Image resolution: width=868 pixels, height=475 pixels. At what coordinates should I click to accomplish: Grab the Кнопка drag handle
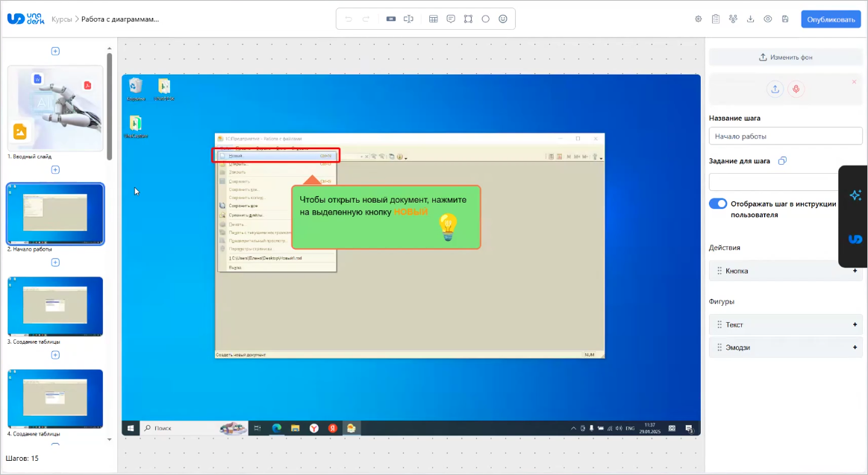coord(719,271)
